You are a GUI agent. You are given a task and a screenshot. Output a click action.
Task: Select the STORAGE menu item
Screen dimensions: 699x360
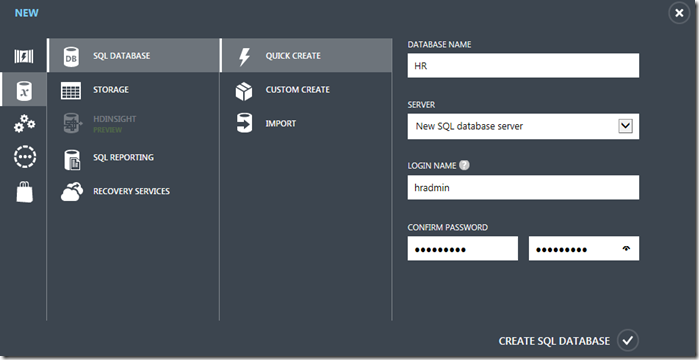coord(133,90)
